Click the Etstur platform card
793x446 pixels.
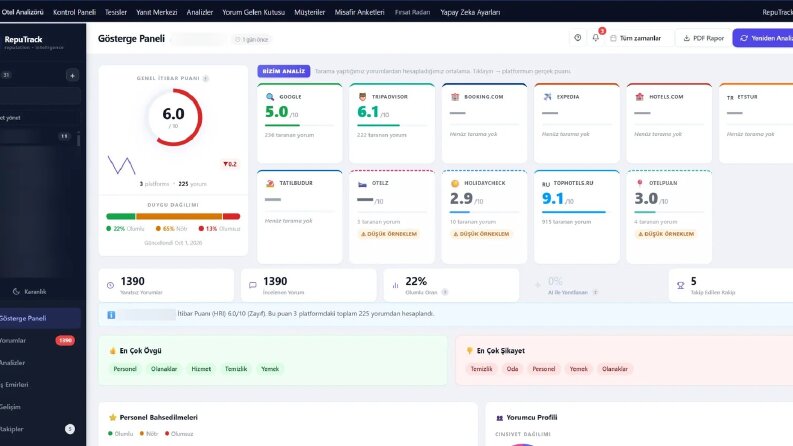coord(756,123)
